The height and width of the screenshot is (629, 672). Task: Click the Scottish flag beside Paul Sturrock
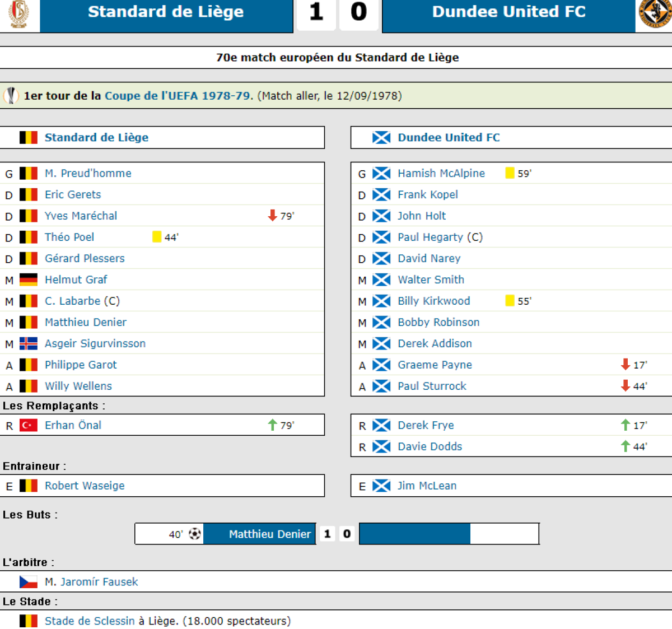point(381,386)
